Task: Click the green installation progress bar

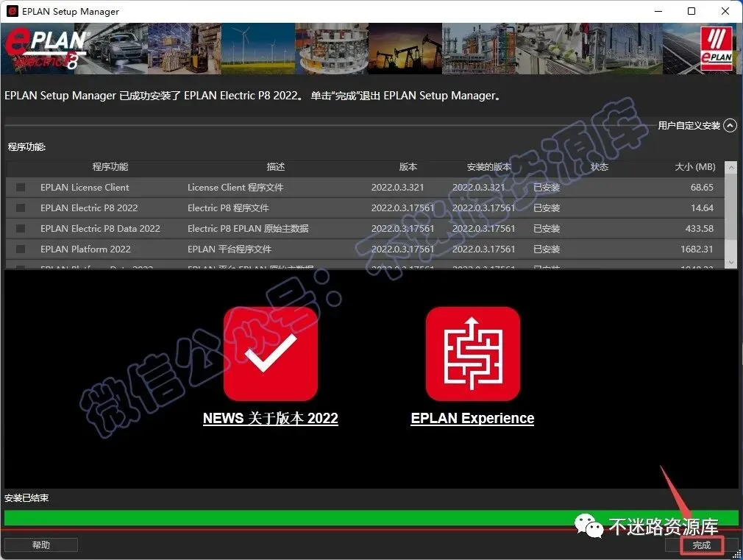Action: click(371, 518)
